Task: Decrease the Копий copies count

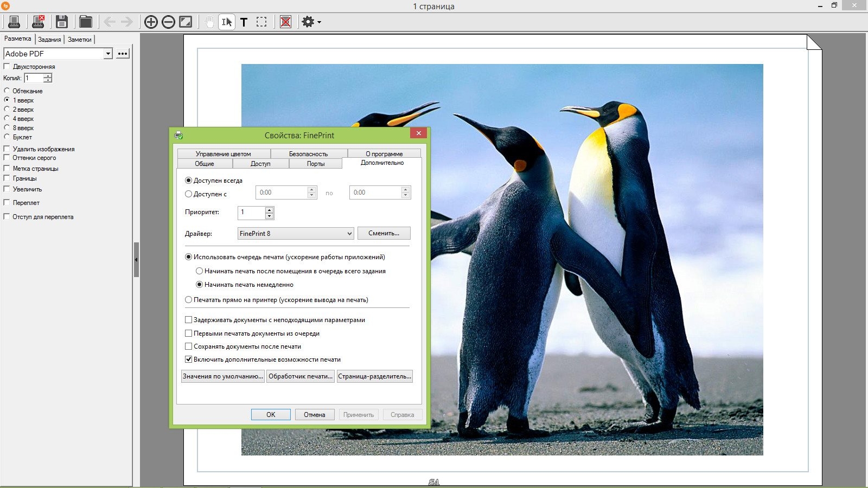Action: (x=48, y=80)
